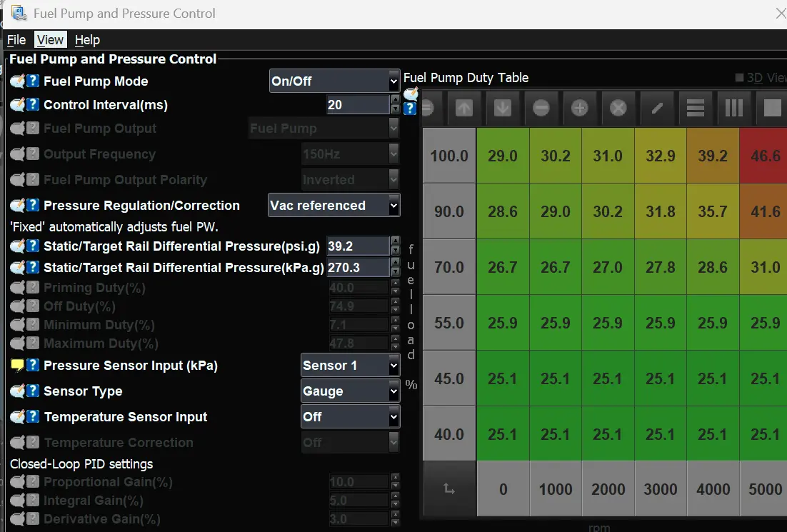Increase Control Interval with up stepper
The height and width of the screenshot is (532, 787).
[x=396, y=100]
